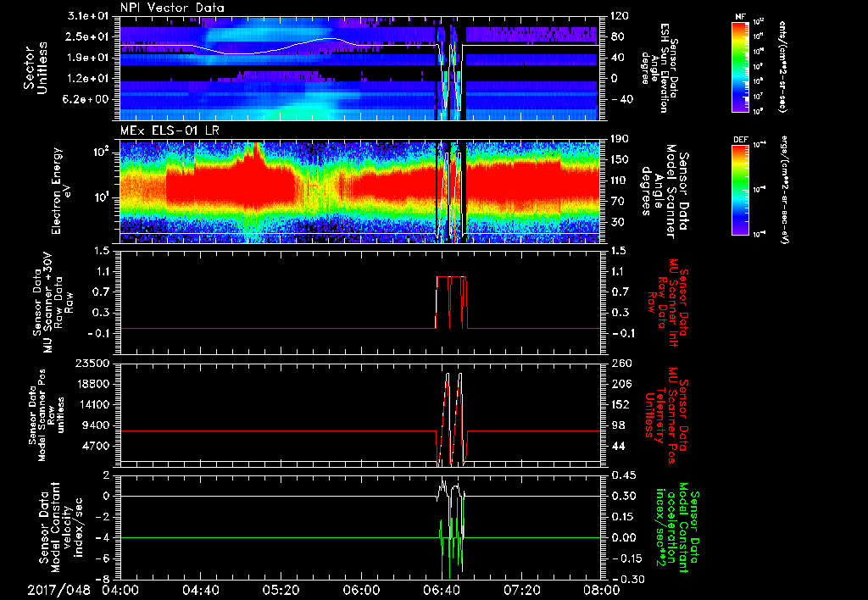The width and height of the screenshot is (868, 600).
Task: Click the 06:40 time axis label
Action: (x=440, y=591)
